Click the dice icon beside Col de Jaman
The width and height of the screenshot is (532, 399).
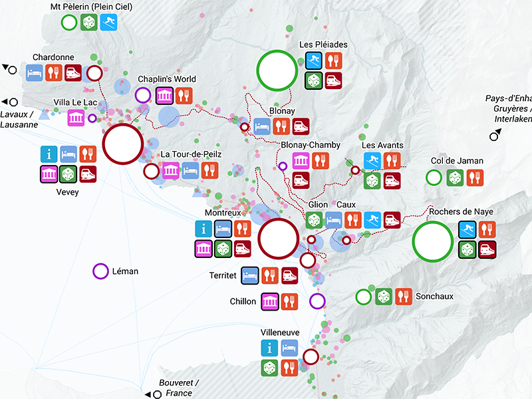point(456,178)
